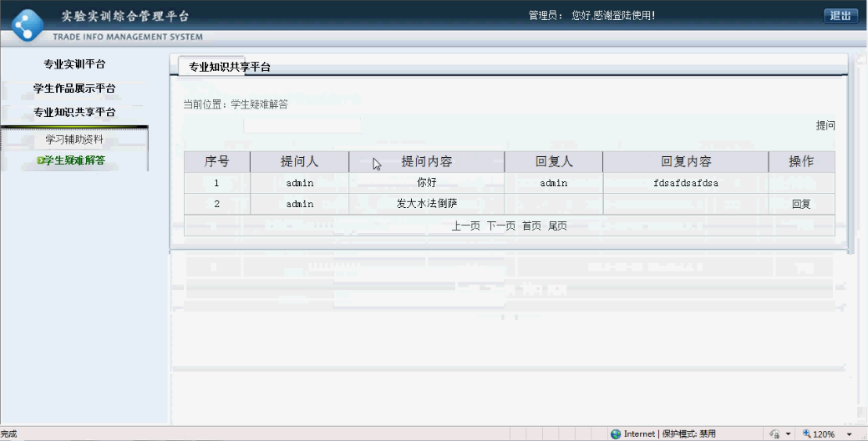The image size is (868, 441).
Task: Expand 专业知识共享平台 sidebar section
Action: click(74, 112)
